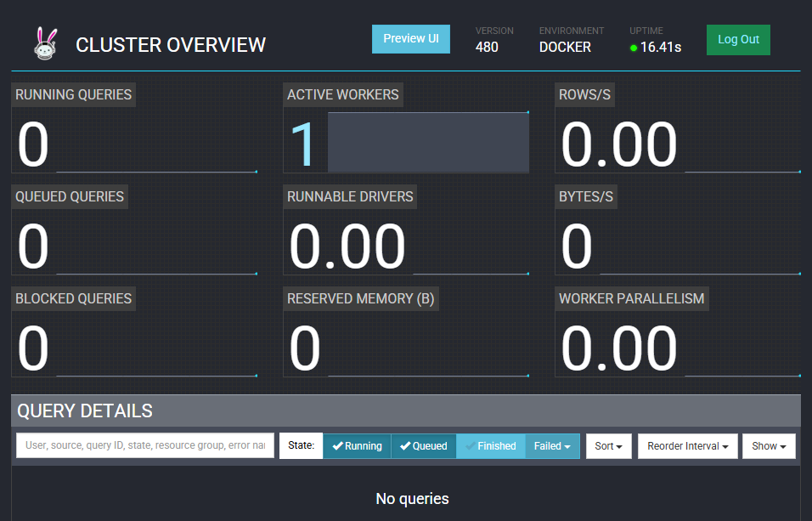Click the BYTES/S label
This screenshot has width=812, height=521.
tap(586, 196)
